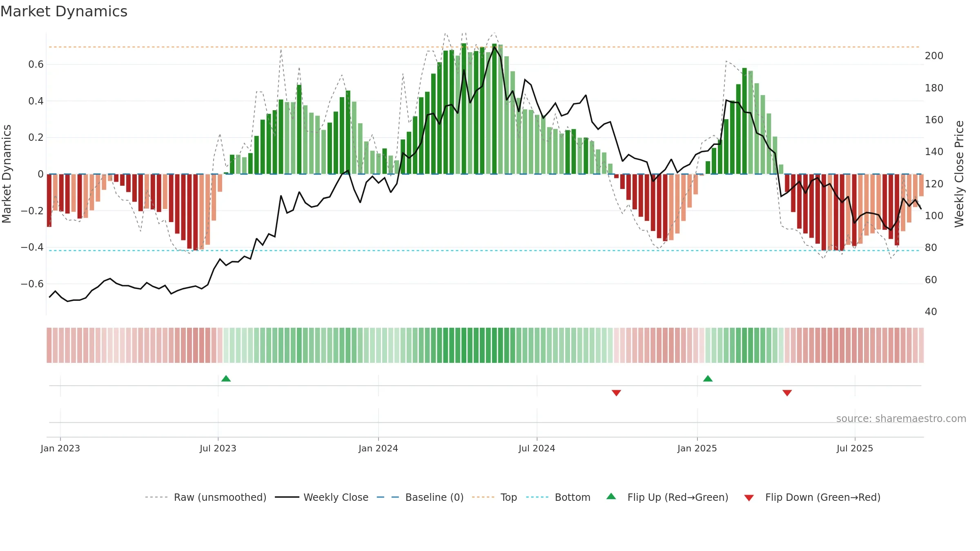The width and height of the screenshot is (980, 551).
Task: Click the 140 price axis tick label
Action: coord(934,152)
